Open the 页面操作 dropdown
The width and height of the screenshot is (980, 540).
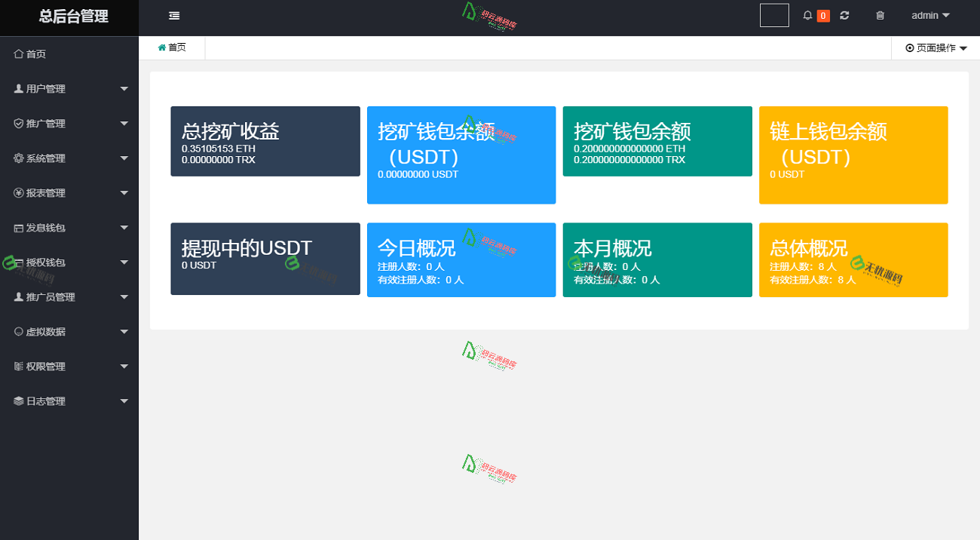click(935, 48)
